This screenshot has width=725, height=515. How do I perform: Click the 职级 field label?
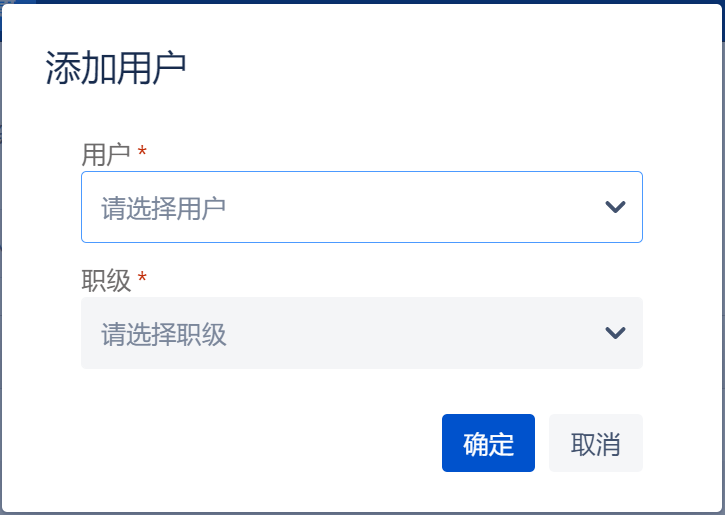click(106, 280)
